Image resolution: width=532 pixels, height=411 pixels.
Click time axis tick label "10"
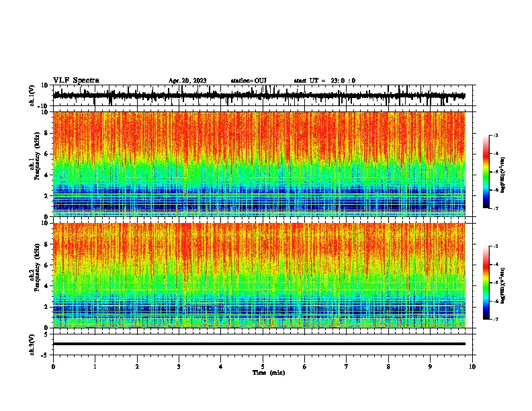[x=472, y=367]
